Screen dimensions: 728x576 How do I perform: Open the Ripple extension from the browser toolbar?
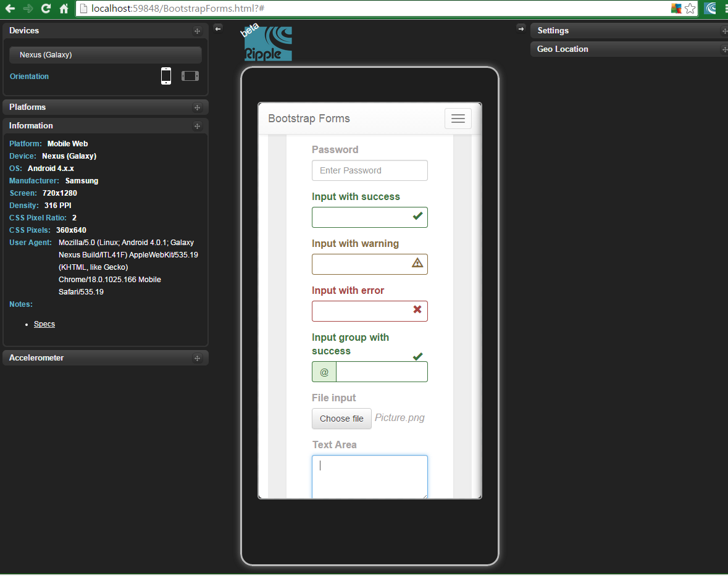point(709,9)
